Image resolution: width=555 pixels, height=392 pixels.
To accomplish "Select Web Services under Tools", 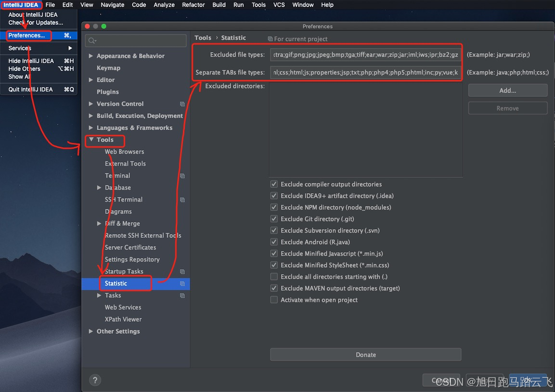I will click(x=123, y=307).
